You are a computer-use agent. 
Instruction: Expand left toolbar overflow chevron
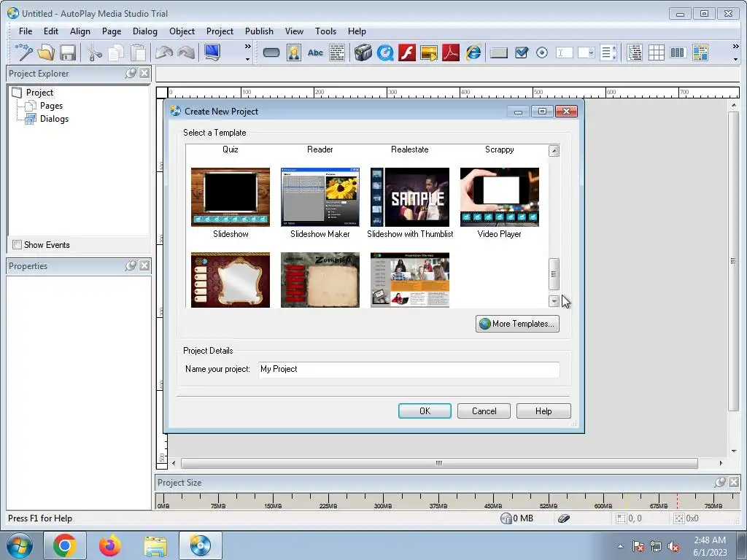[x=248, y=47]
